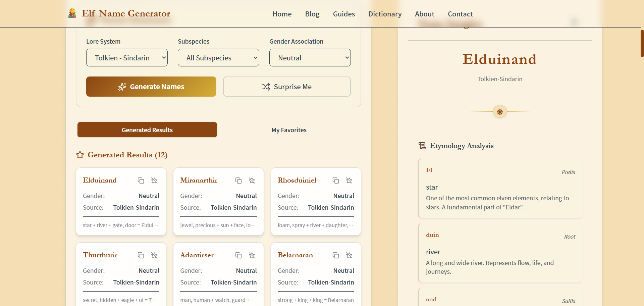Open the Gender Association dropdown
Screen dimensions: 644x306
pos(310,58)
